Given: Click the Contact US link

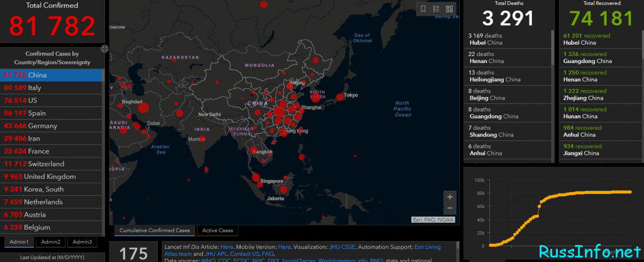Looking at the screenshot, I should coord(245,254).
